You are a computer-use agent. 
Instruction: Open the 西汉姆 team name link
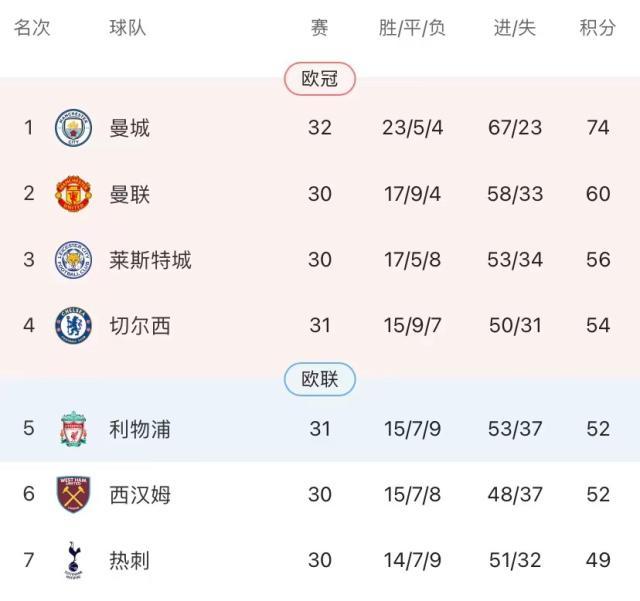140,494
